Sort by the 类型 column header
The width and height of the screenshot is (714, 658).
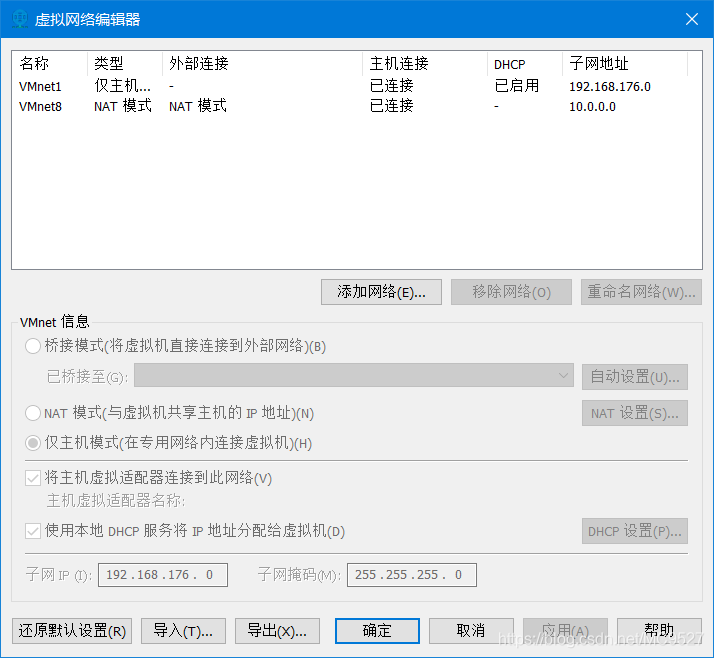click(125, 64)
